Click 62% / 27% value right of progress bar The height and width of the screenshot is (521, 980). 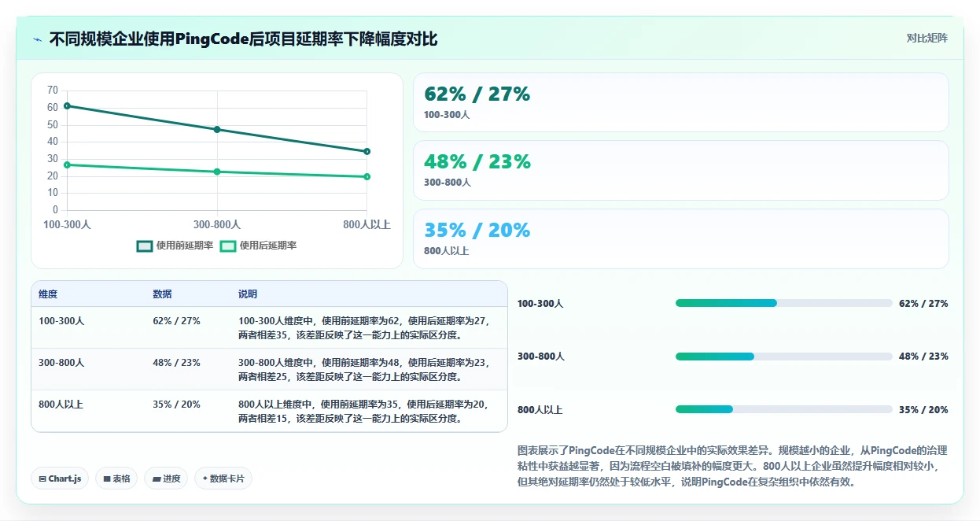[x=923, y=304]
